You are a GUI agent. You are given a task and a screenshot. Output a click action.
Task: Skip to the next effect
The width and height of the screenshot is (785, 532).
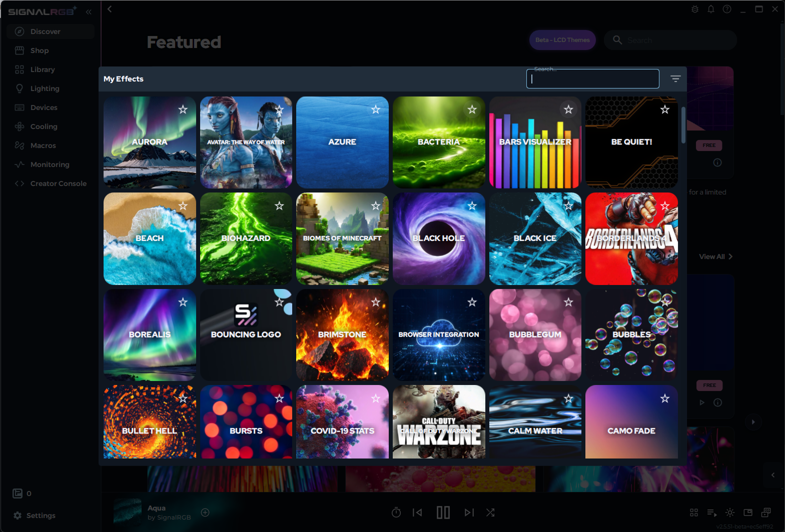click(x=469, y=512)
